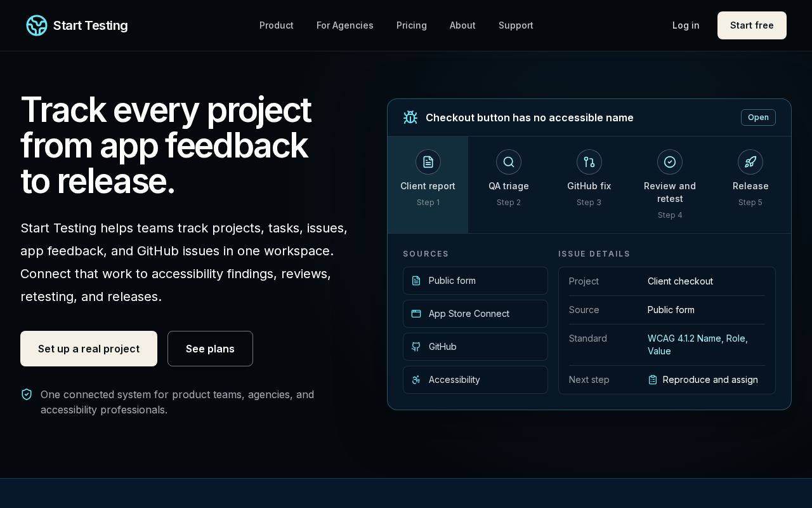Switch to the Client report Step 1 tab
812x508 pixels.
click(428, 185)
